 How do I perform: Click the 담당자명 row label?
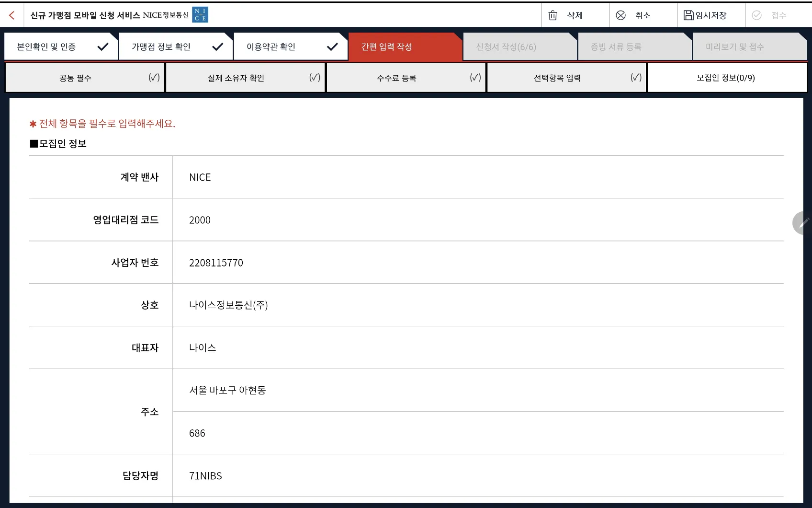click(140, 475)
